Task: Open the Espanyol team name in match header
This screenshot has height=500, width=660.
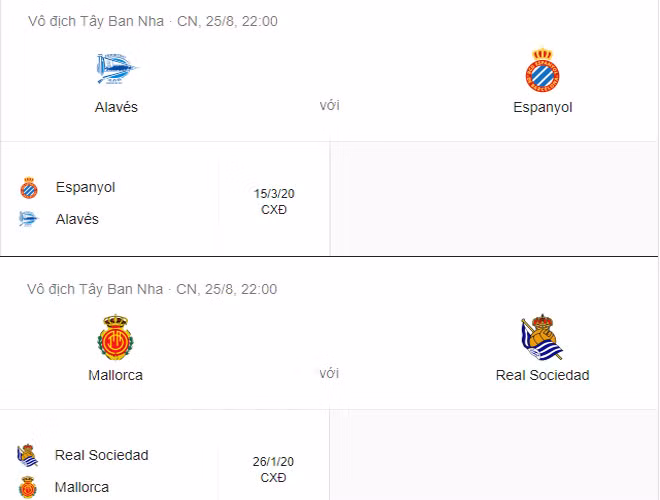Action: tap(542, 107)
